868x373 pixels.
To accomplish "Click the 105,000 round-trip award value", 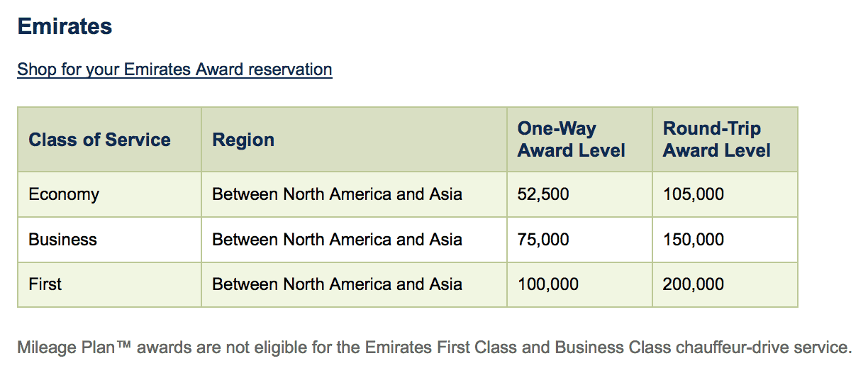I will (694, 194).
